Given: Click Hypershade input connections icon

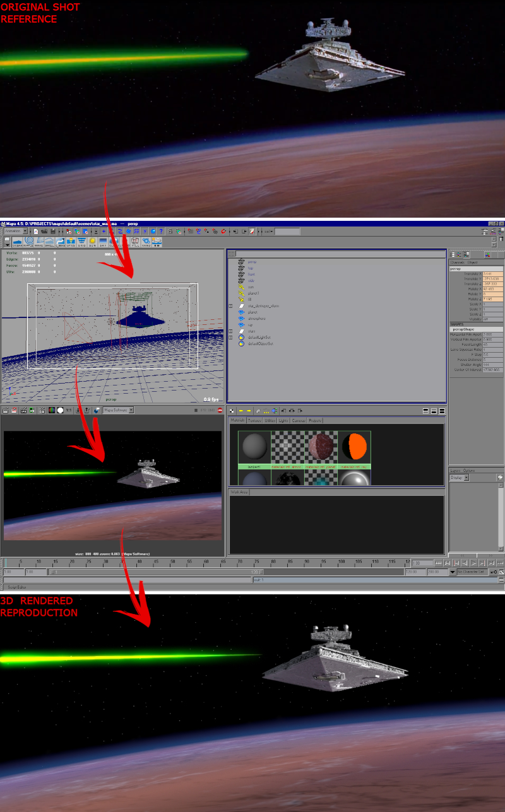Looking at the screenshot, I should (284, 411).
